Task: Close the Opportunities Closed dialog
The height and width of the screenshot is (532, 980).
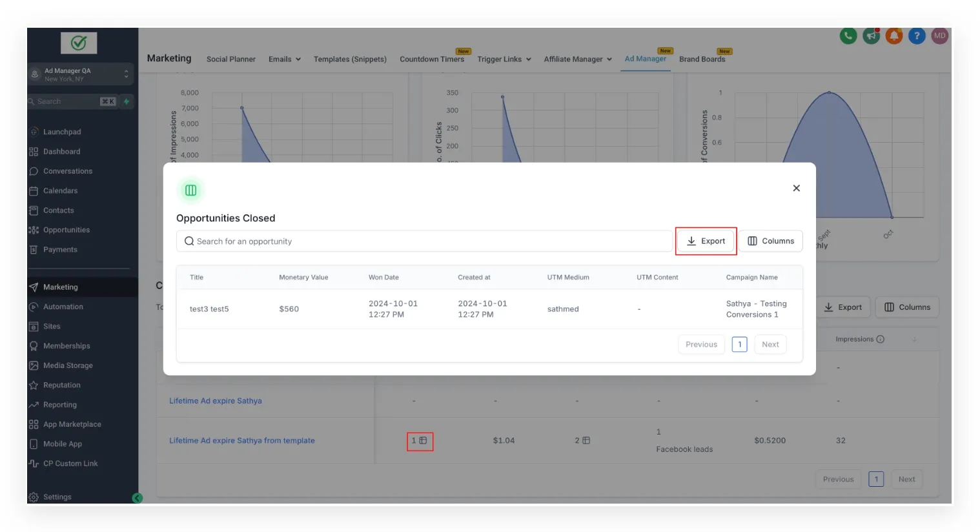Action: [x=796, y=189]
